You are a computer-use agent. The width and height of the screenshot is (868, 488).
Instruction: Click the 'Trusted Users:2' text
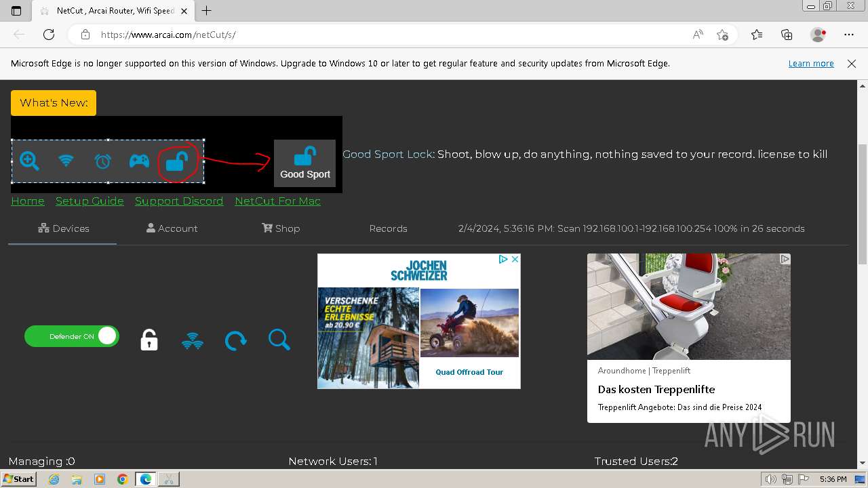(x=636, y=462)
